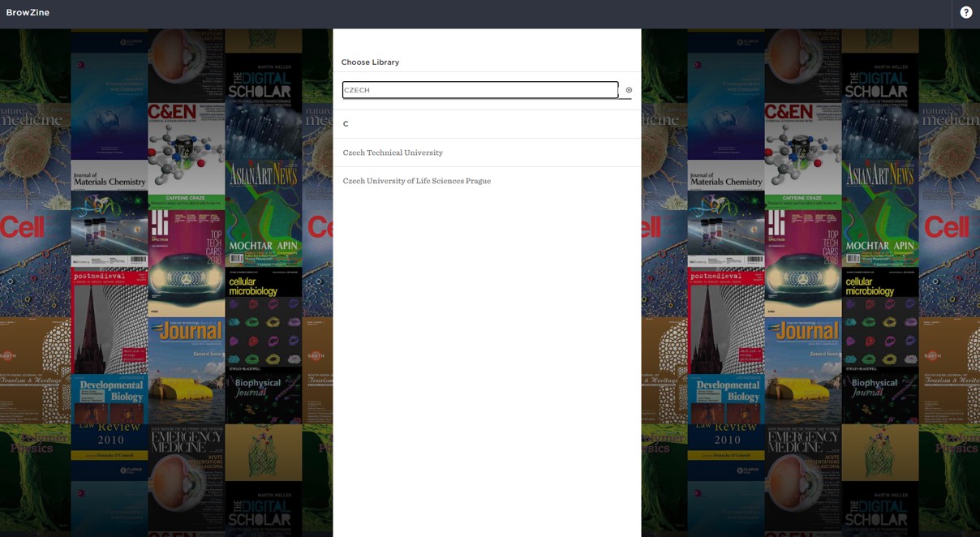This screenshot has height=537, width=980.
Task: Click postmedieval cover right of dialog
Action: 725,320
